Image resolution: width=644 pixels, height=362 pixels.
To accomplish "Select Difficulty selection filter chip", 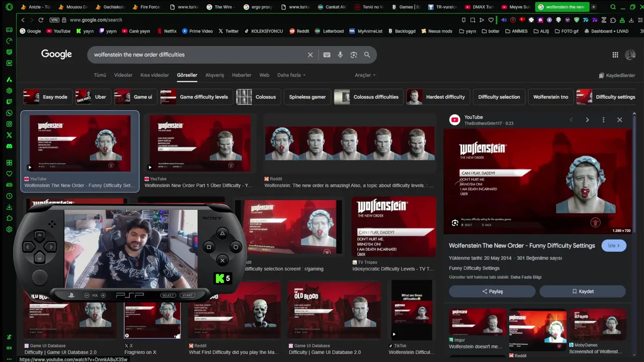I will [499, 97].
